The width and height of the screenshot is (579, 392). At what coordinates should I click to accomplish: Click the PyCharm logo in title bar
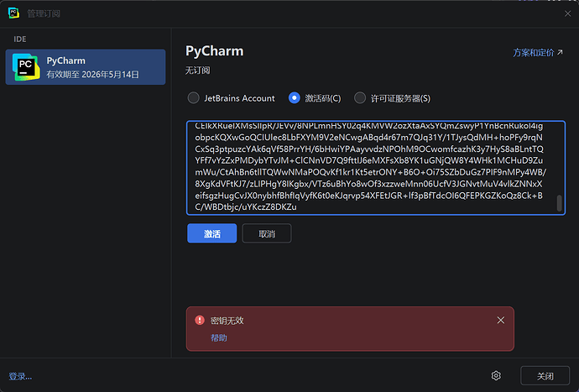pos(13,13)
